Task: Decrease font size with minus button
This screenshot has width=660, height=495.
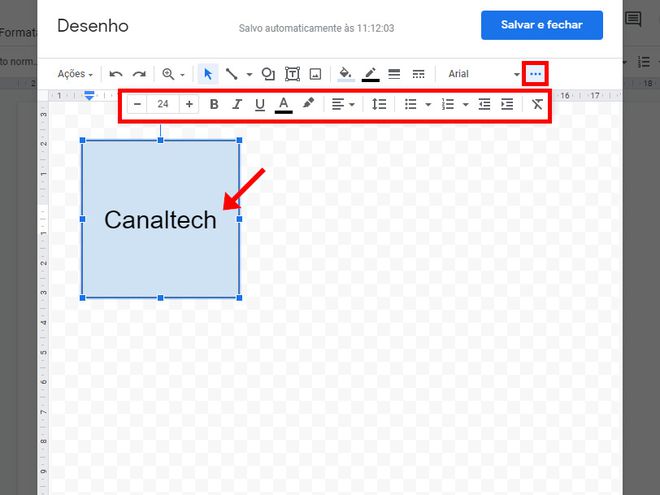Action: (x=137, y=104)
